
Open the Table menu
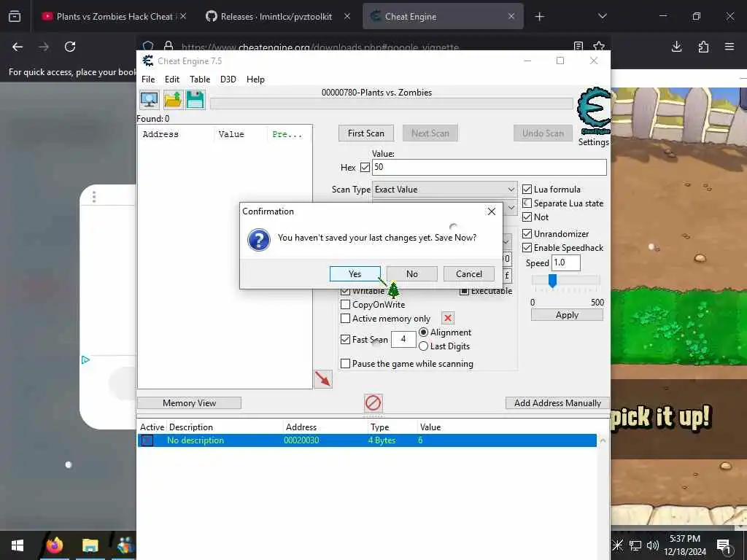[x=200, y=79]
